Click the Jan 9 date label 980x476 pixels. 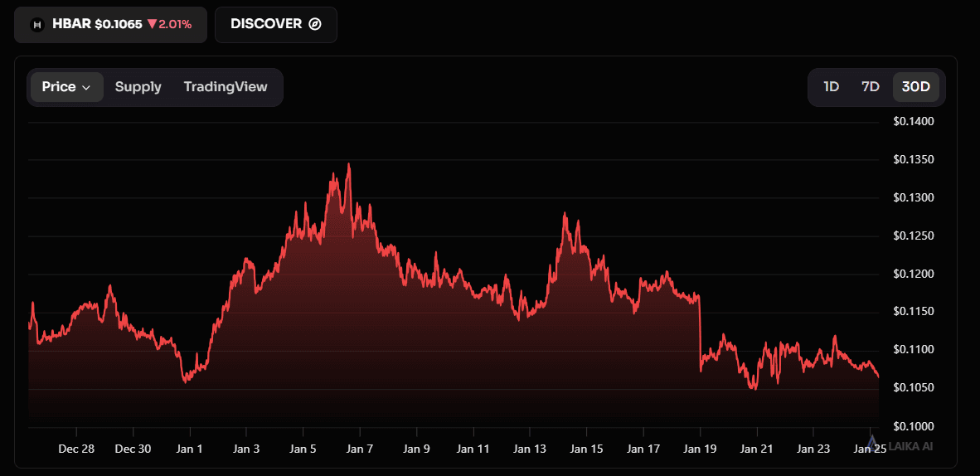pos(416,449)
